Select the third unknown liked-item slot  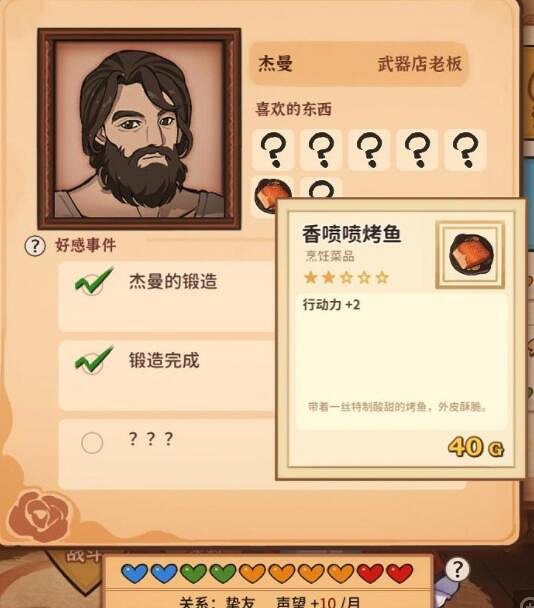coord(369,150)
